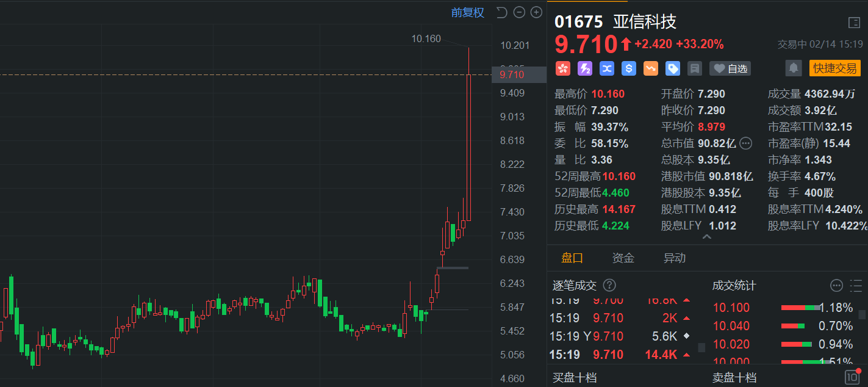Switch to the 盘口 tab
868x387 pixels.
[572, 258]
